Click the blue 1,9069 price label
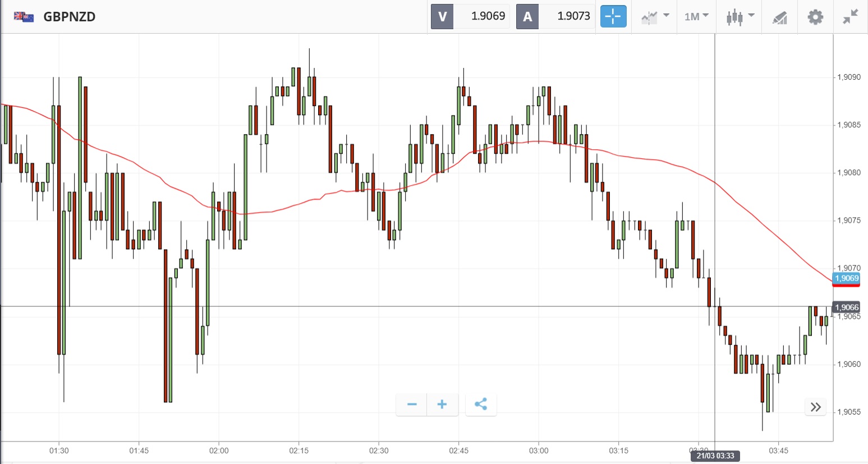The width and height of the screenshot is (868, 464). click(846, 278)
